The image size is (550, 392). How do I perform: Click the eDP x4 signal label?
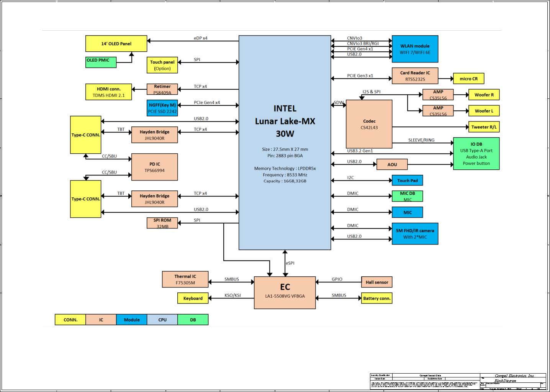[x=200, y=38]
